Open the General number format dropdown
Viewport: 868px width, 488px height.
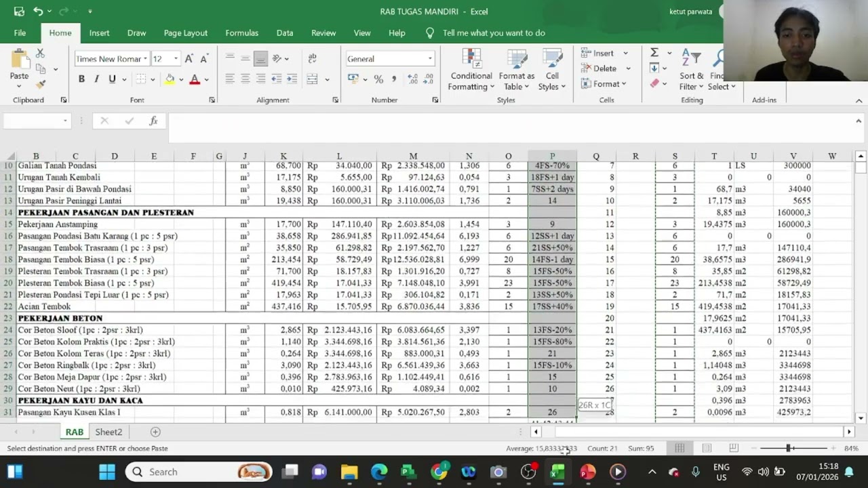pos(429,59)
